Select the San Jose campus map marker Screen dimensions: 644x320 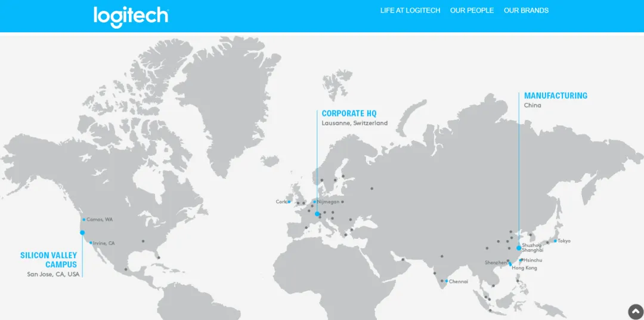[x=82, y=232]
